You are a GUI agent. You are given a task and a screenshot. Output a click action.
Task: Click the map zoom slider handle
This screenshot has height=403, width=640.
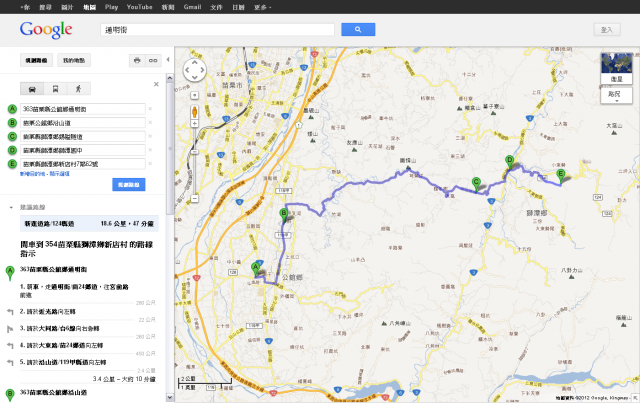[195, 151]
